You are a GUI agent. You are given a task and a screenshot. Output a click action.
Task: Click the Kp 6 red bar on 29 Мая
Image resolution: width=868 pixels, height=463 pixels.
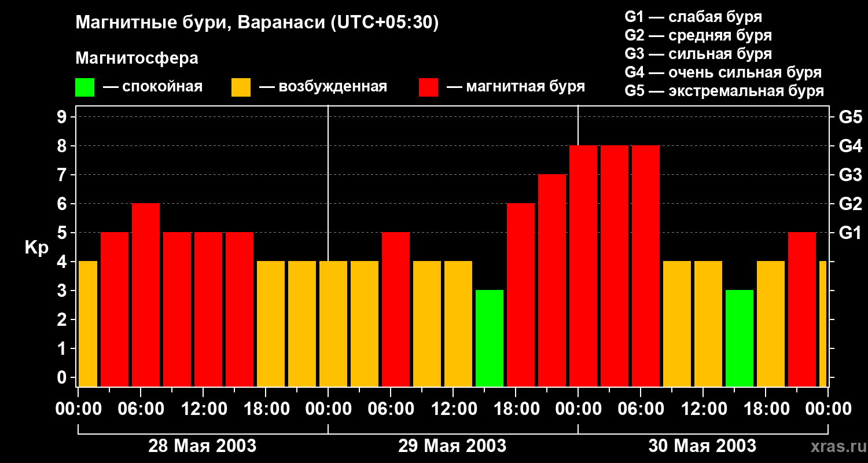(521, 295)
